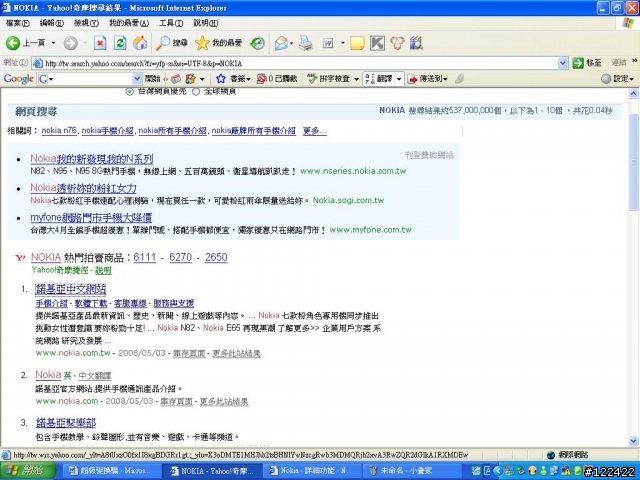The width and height of the screenshot is (640, 480).
Task: Open Google toolbar settings icon
Action: click(606, 78)
